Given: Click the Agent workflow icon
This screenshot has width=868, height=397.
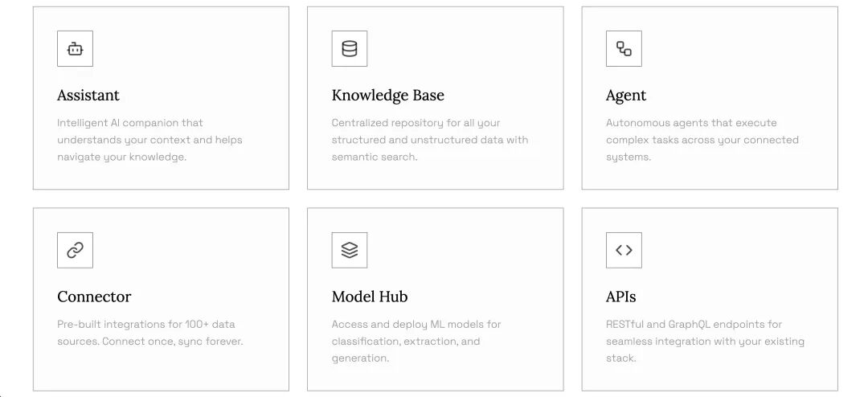Looking at the screenshot, I should pos(624,49).
